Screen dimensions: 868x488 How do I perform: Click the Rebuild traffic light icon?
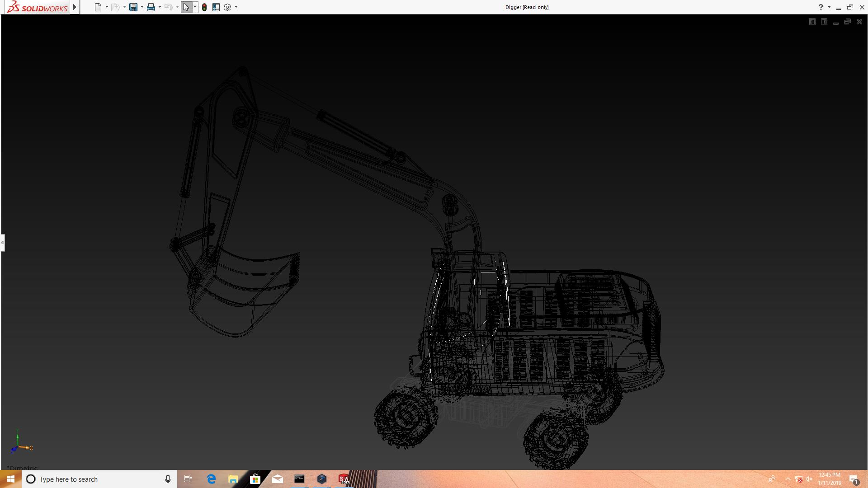pos(204,7)
